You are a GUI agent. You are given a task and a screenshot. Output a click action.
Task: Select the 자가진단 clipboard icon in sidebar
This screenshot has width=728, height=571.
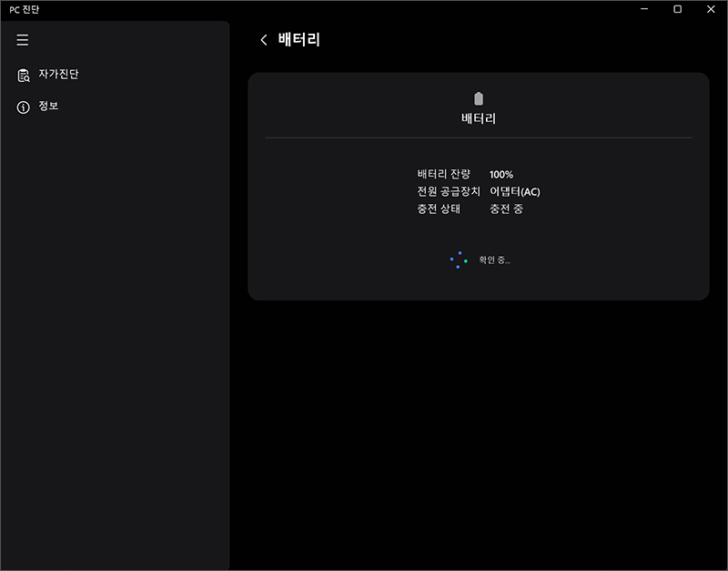[x=22, y=75]
